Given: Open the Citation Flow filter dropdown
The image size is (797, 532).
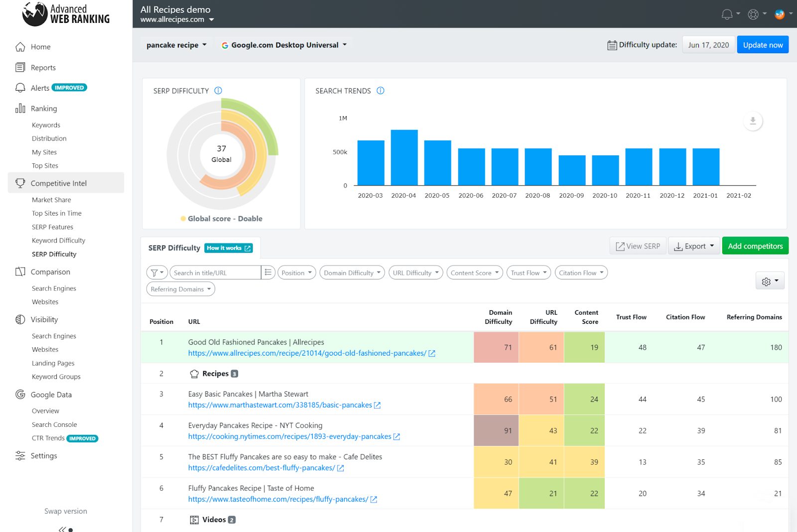Looking at the screenshot, I should [581, 272].
